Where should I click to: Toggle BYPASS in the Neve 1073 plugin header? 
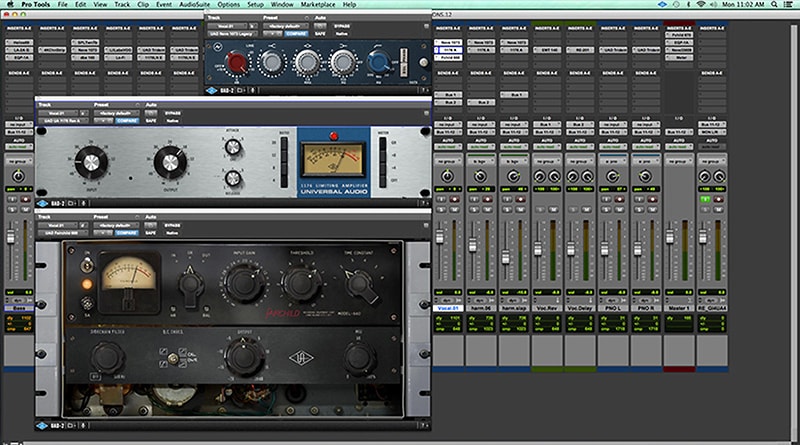[x=342, y=26]
